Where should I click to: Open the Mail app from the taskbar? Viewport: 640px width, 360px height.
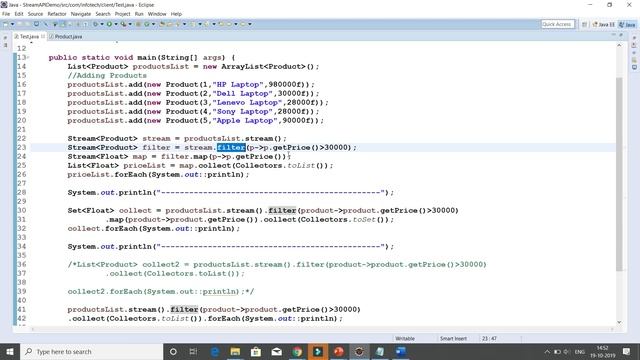(x=276, y=351)
